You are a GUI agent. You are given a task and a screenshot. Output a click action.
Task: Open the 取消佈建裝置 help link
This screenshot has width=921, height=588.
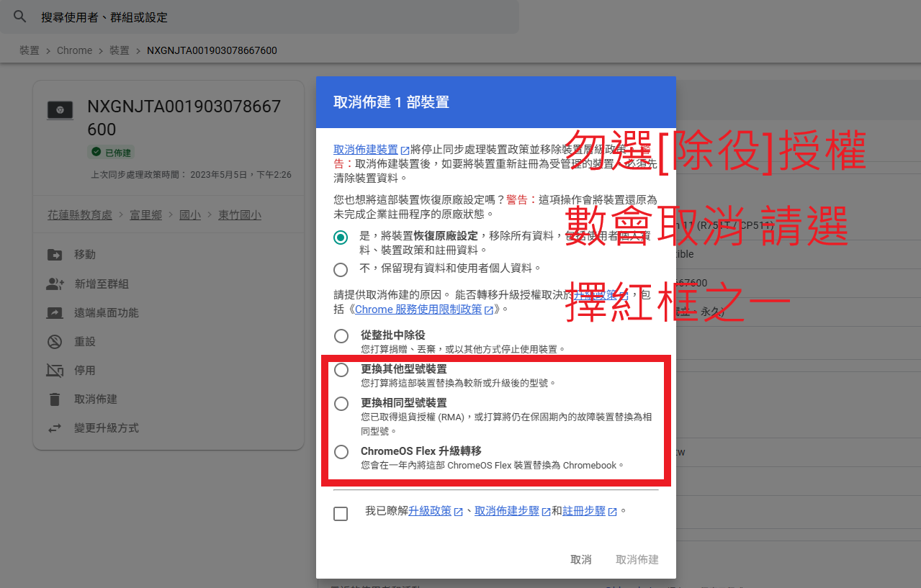(366, 150)
